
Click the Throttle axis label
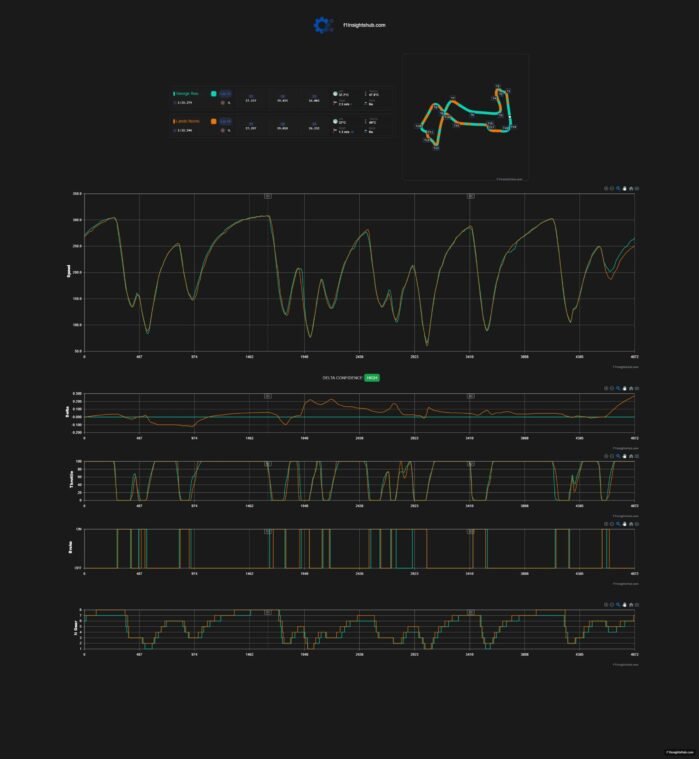(72, 480)
